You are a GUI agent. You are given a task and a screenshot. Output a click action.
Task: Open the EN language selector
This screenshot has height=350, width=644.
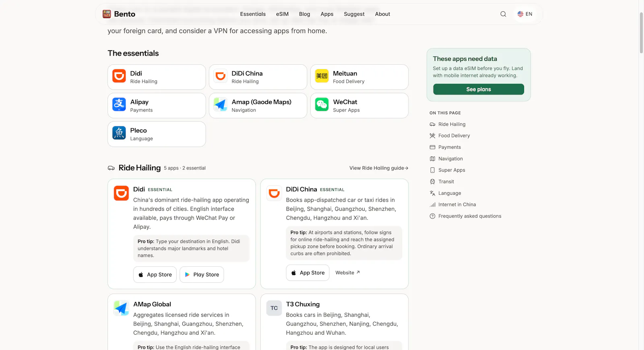(x=525, y=14)
